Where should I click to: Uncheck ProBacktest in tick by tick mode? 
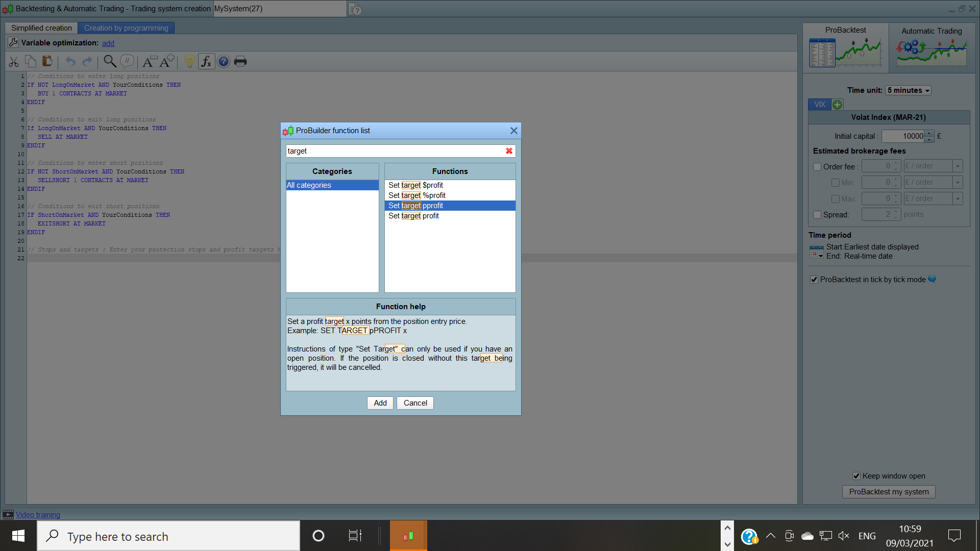click(814, 280)
